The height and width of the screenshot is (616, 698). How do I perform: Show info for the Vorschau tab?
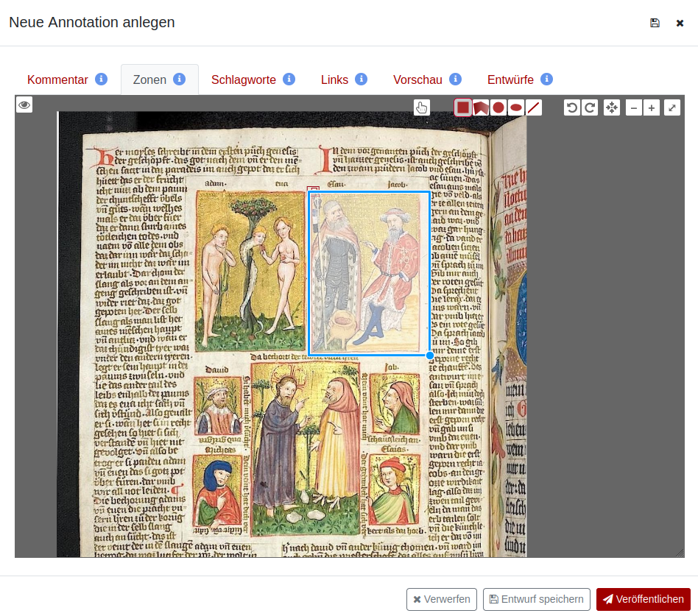tap(455, 79)
